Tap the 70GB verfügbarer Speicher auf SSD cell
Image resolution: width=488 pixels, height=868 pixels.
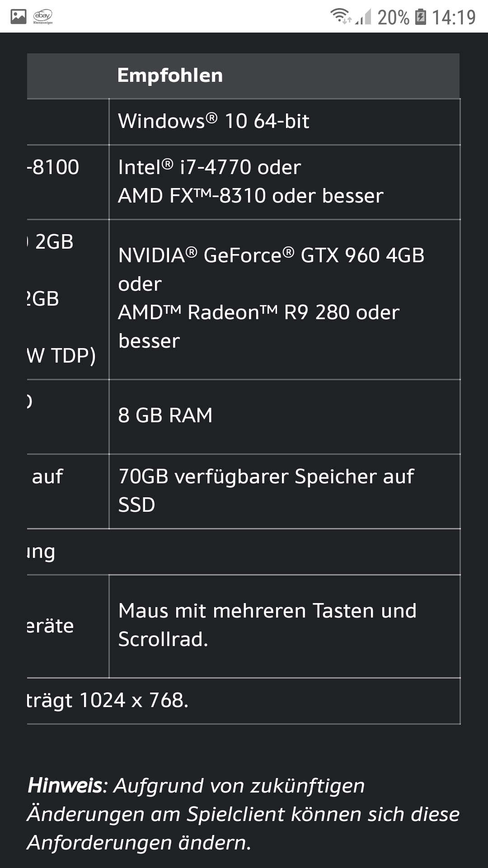285,491
